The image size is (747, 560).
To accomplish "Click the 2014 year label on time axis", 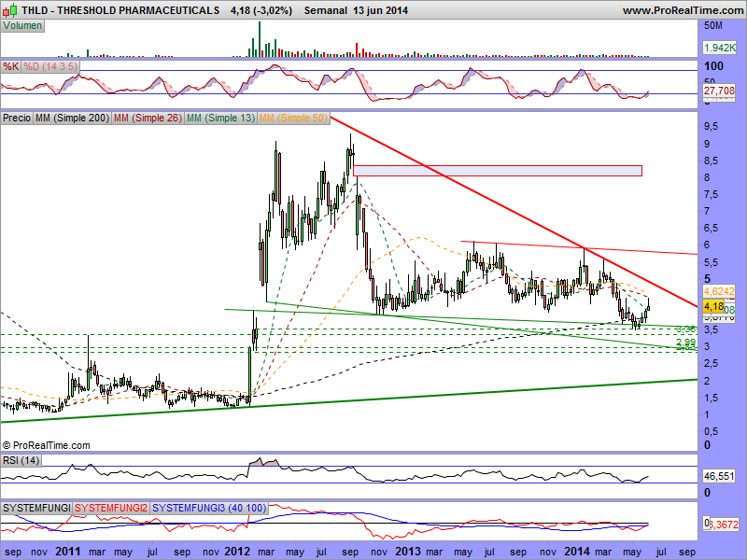I will (577, 552).
